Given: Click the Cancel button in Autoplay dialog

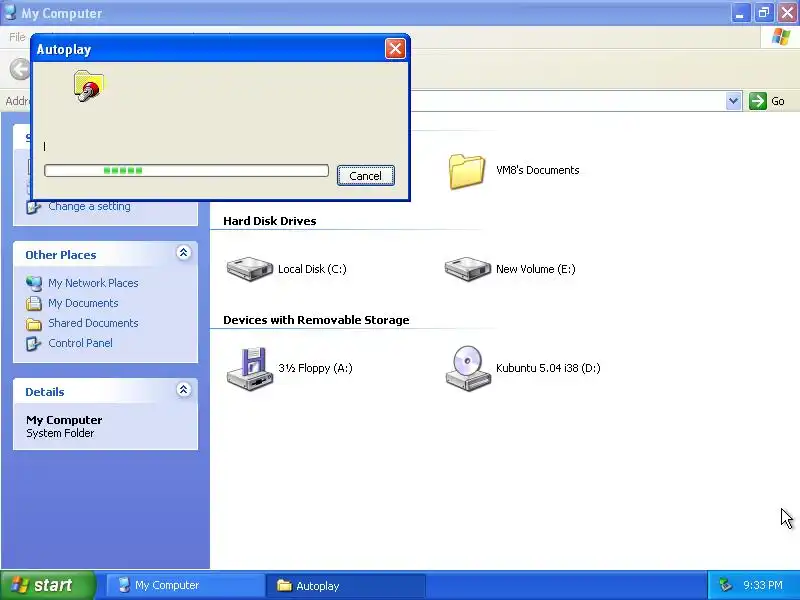Looking at the screenshot, I should click(365, 176).
